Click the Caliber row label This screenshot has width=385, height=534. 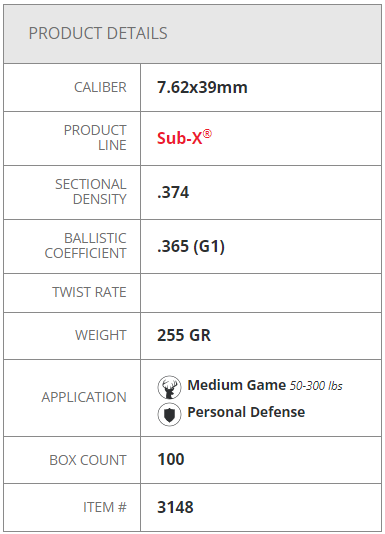100,88
